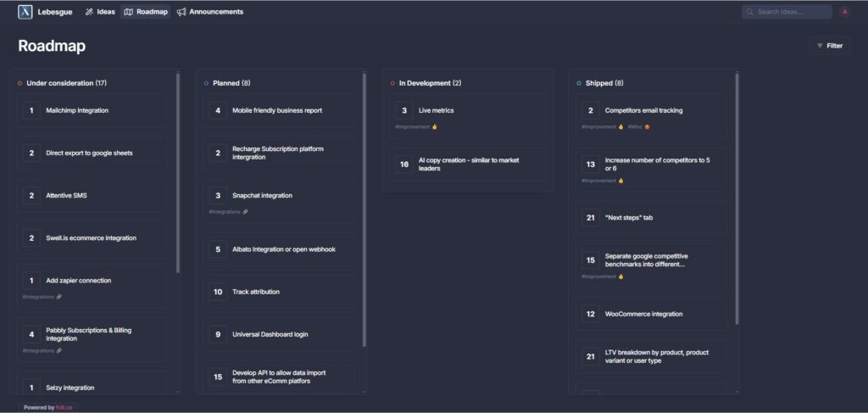Click the Lebesgue logo icon
The width and height of the screenshot is (868, 413).
25,12
